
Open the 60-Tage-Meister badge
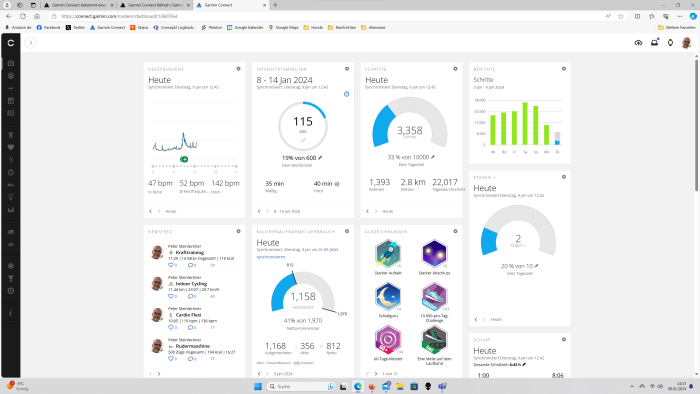pyautogui.click(x=388, y=340)
